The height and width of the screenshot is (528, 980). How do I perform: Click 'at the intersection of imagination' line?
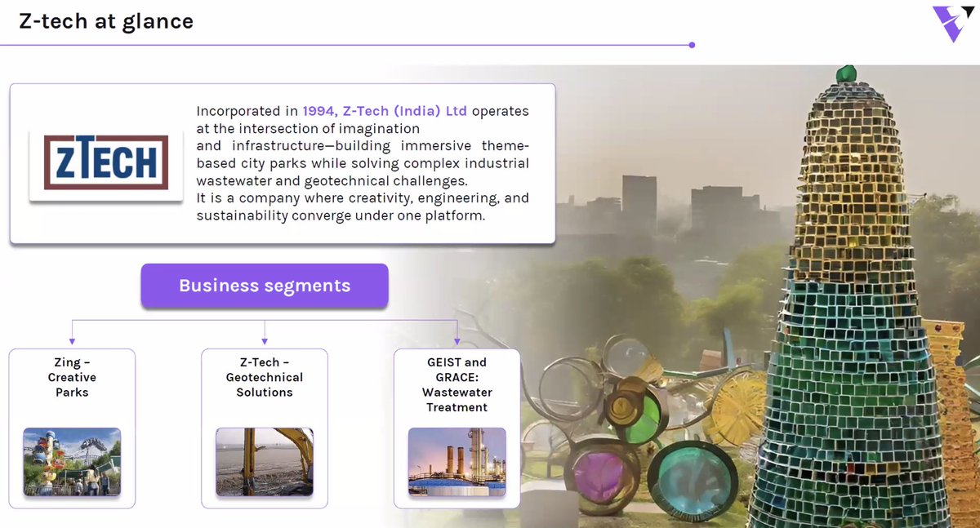pyautogui.click(x=308, y=129)
